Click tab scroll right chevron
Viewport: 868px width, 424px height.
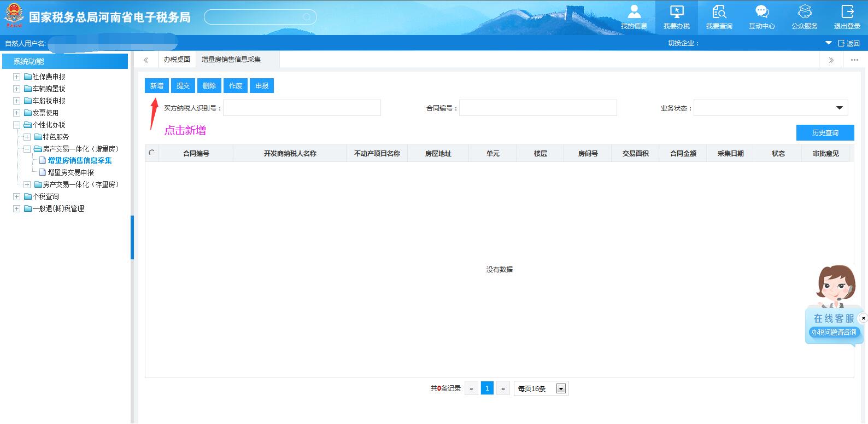click(x=831, y=60)
